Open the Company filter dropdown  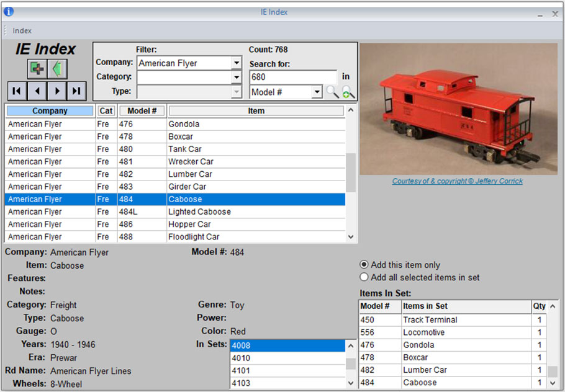pos(237,63)
